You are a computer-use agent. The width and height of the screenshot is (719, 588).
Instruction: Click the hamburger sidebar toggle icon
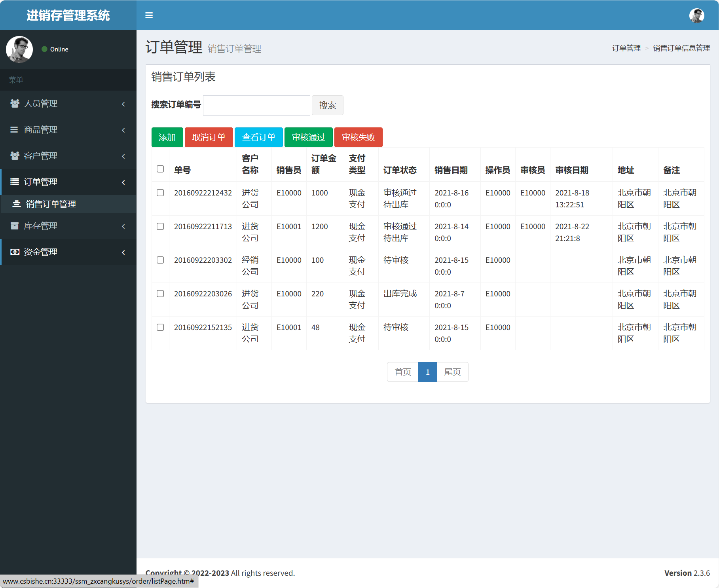(x=149, y=15)
